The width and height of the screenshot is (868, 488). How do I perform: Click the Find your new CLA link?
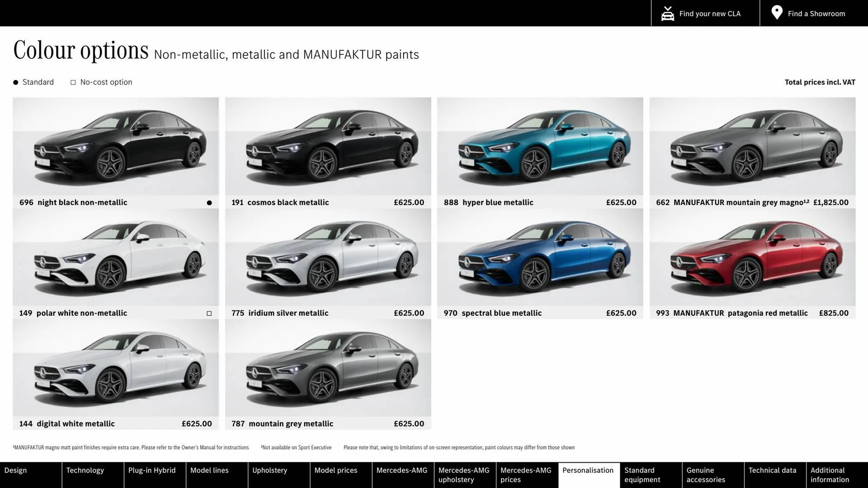point(710,13)
